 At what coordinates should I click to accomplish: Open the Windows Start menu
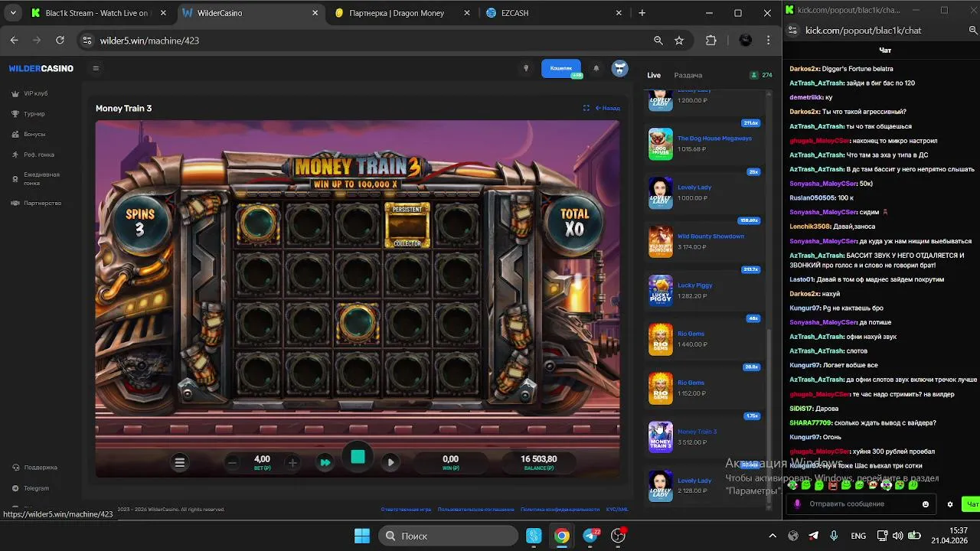tap(362, 536)
